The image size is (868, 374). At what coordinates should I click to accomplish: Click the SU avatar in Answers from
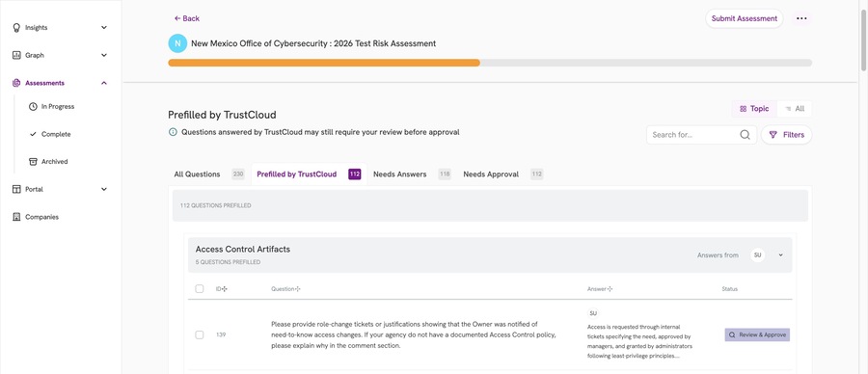click(x=758, y=255)
